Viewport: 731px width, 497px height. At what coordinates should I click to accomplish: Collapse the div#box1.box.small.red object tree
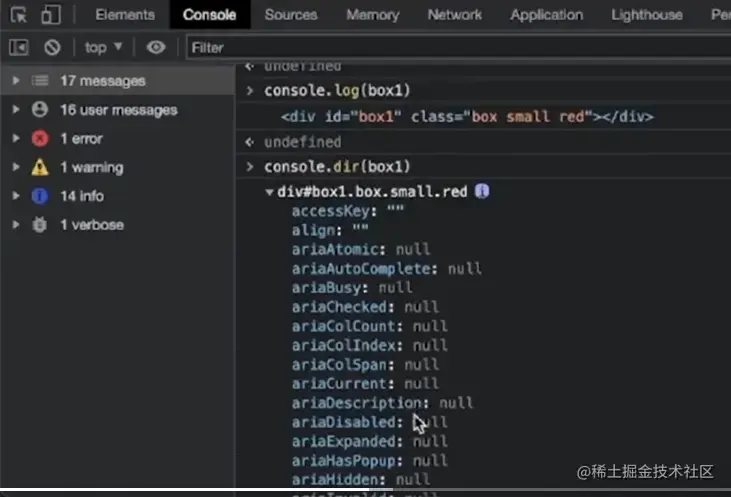click(x=269, y=192)
